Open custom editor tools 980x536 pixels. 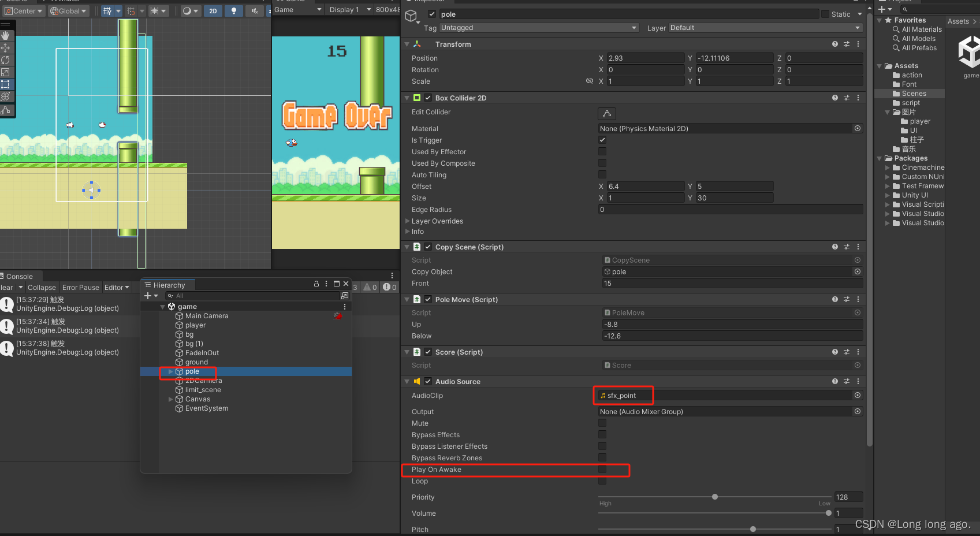(6, 110)
